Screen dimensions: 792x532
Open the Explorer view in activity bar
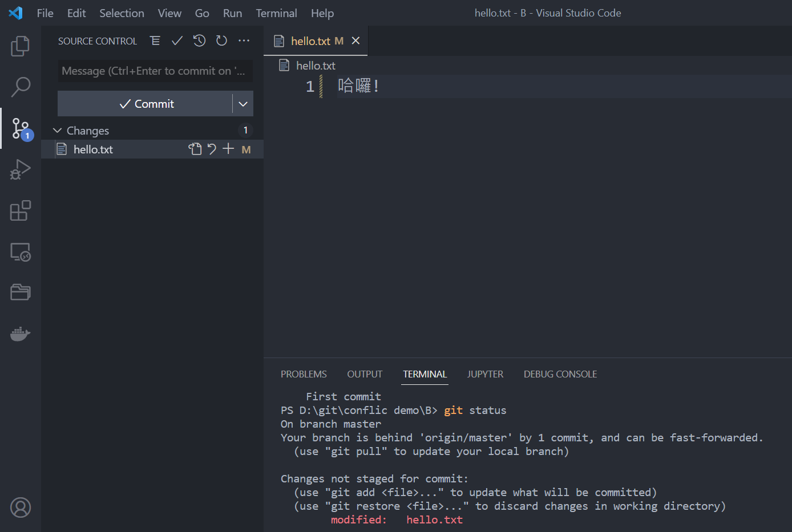[x=21, y=46]
